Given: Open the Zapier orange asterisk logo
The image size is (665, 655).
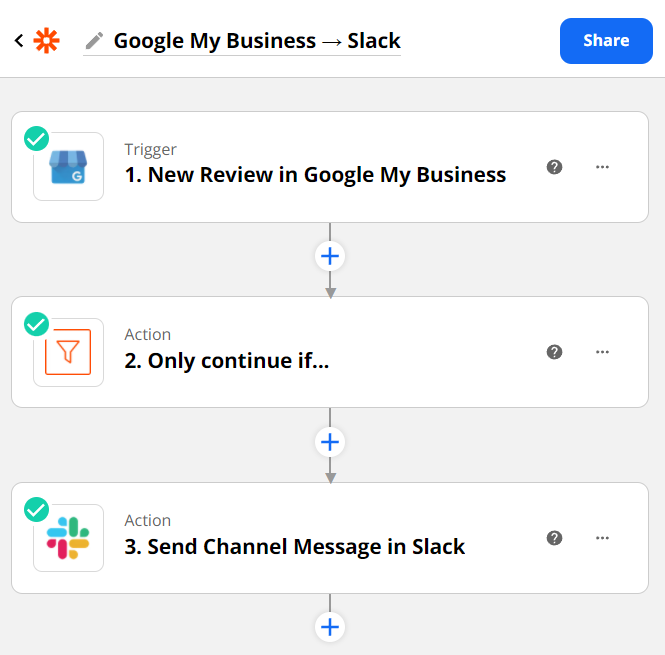Looking at the screenshot, I should (x=46, y=41).
